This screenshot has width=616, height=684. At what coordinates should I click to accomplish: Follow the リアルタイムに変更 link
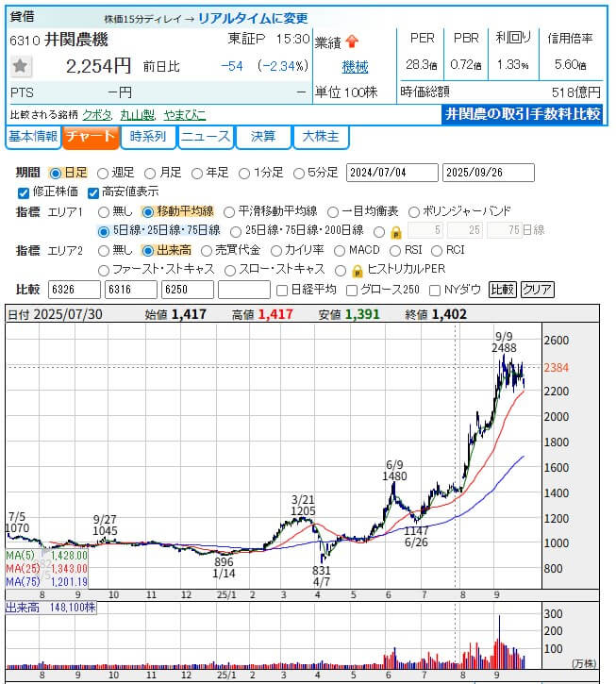pyautogui.click(x=253, y=18)
